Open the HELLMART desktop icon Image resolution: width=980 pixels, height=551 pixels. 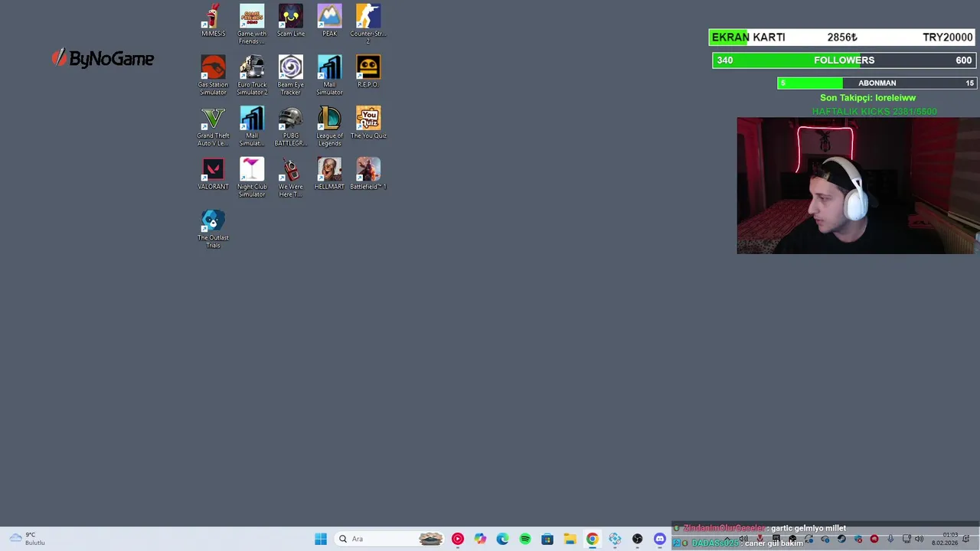tap(330, 174)
